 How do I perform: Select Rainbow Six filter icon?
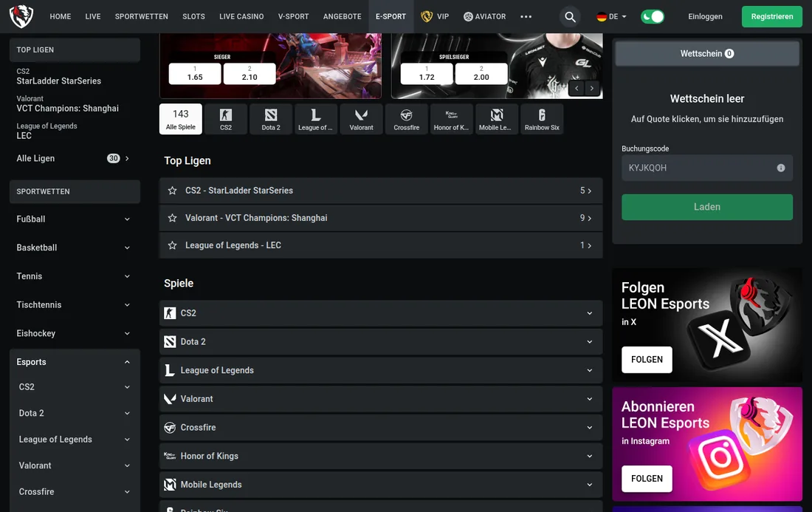542,119
